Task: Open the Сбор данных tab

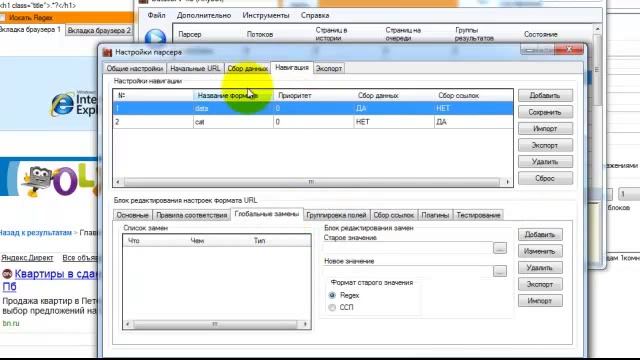Action: coord(247,68)
